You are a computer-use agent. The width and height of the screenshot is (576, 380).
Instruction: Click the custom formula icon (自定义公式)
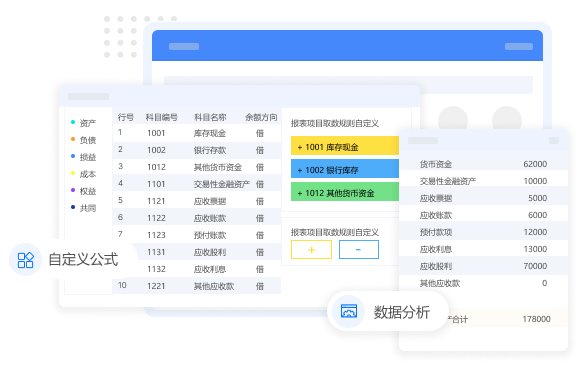point(26,260)
